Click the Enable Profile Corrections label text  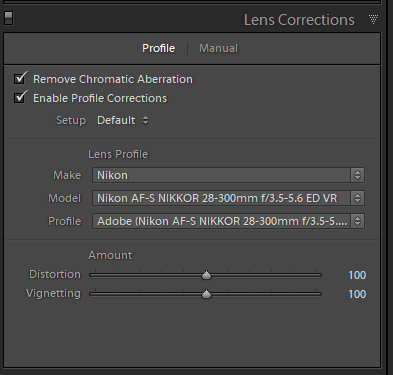[x=100, y=98]
